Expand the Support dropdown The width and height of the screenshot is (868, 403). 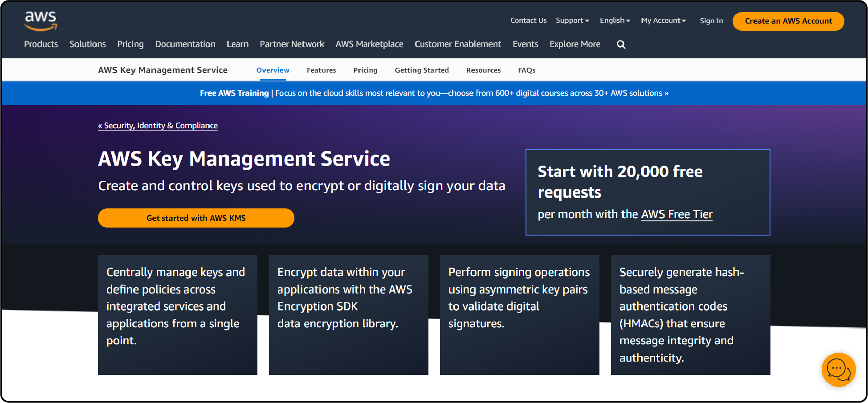point(572,20)
